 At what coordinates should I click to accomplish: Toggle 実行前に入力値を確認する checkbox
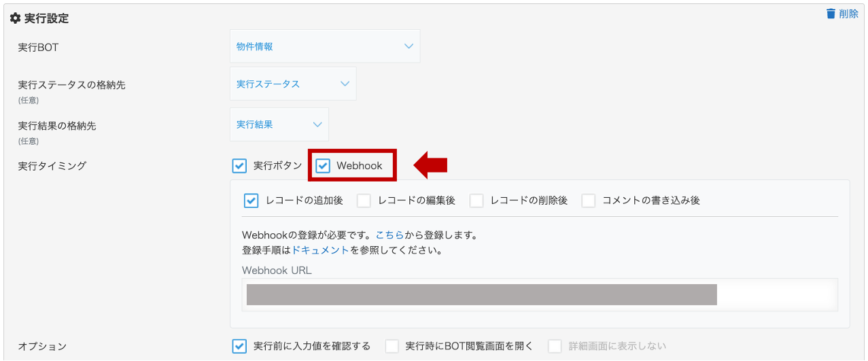pyautogui.click(x=239, y=346)
